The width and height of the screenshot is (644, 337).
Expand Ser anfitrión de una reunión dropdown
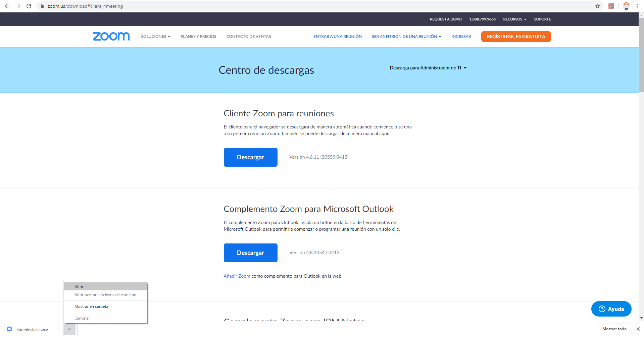pyautogui.click(x=406, y=37)
